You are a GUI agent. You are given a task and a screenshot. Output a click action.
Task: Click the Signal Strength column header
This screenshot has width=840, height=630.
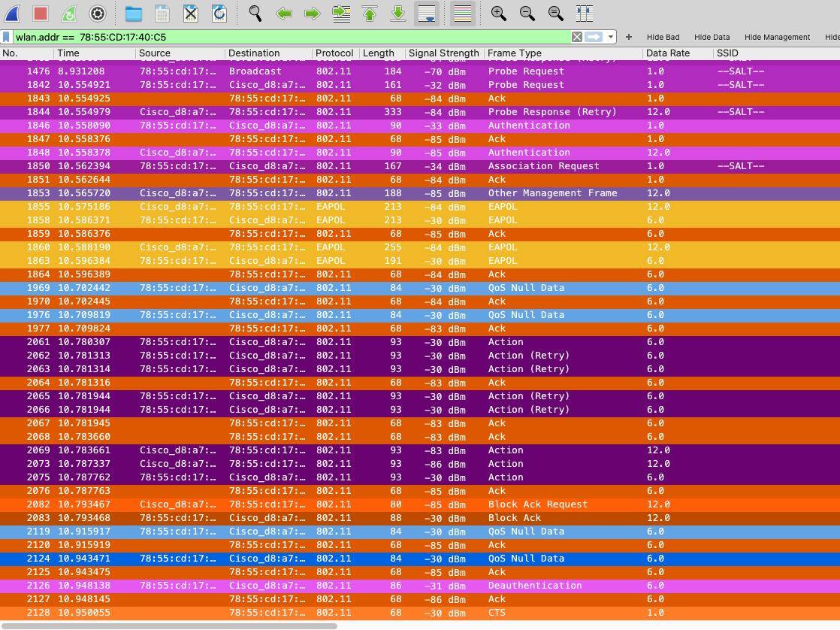tap(443, 53)
